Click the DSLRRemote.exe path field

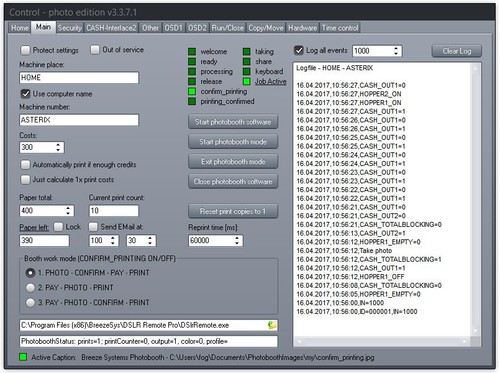click(x=148, y=325)
